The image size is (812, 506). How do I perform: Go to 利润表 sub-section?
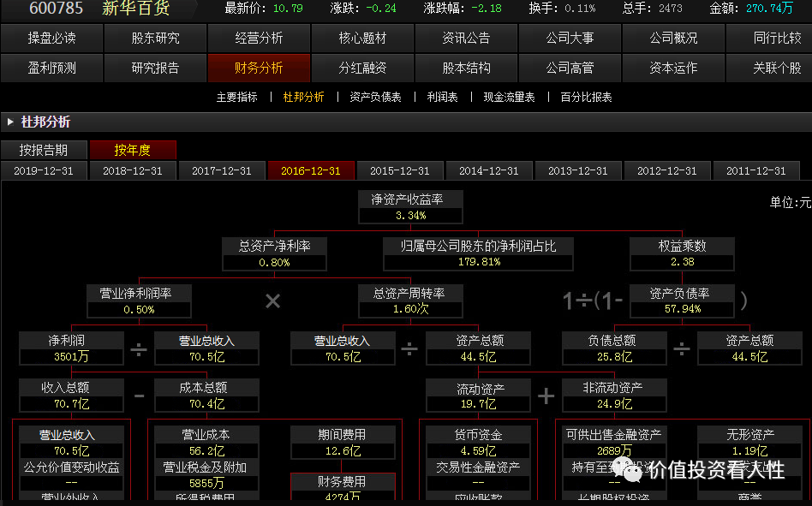442,98
